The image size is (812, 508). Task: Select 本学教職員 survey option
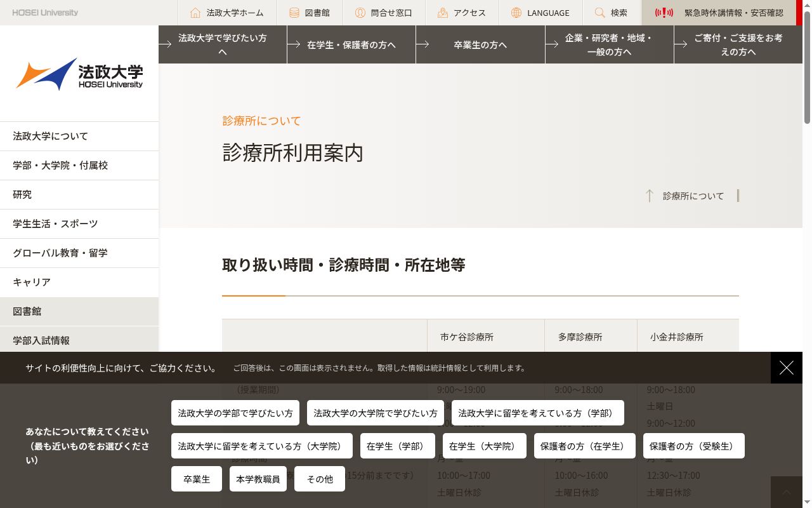pos(258,479)
